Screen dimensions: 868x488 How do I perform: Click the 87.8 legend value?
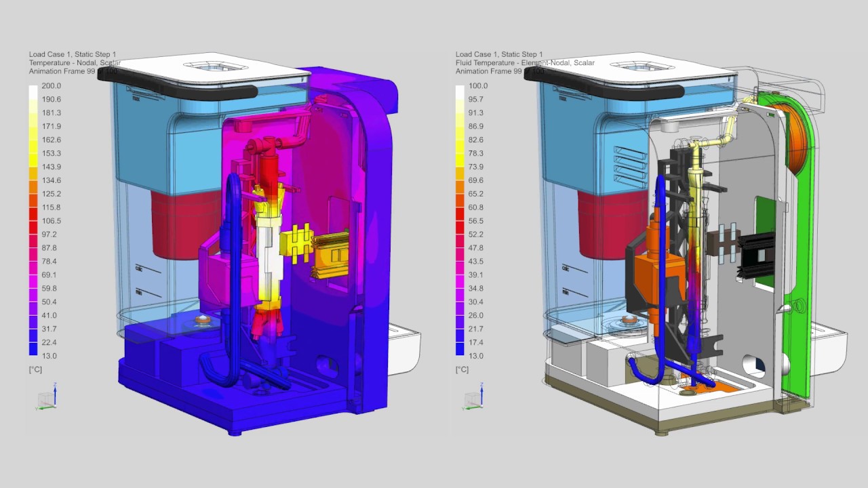[50, 248]
